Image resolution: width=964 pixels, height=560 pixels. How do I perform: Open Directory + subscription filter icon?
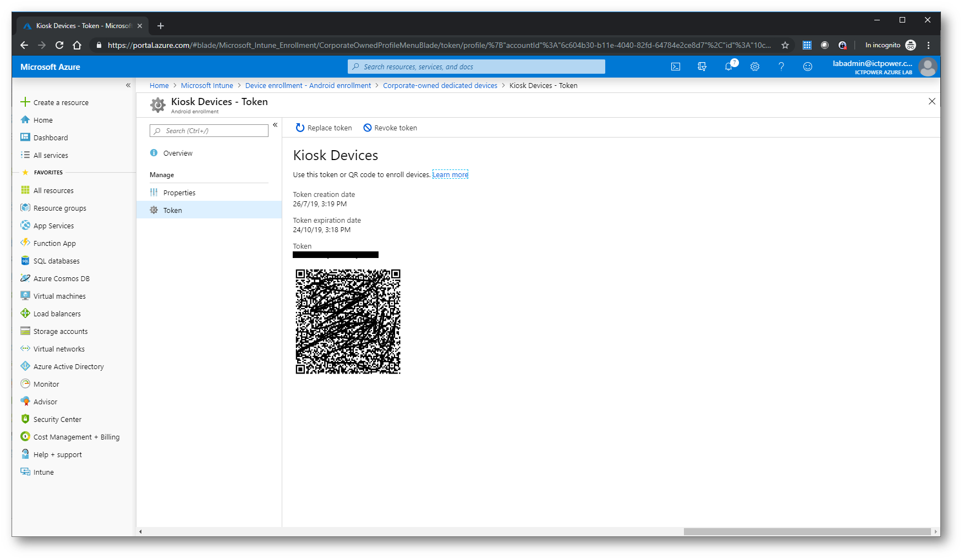tap(702, 67)
